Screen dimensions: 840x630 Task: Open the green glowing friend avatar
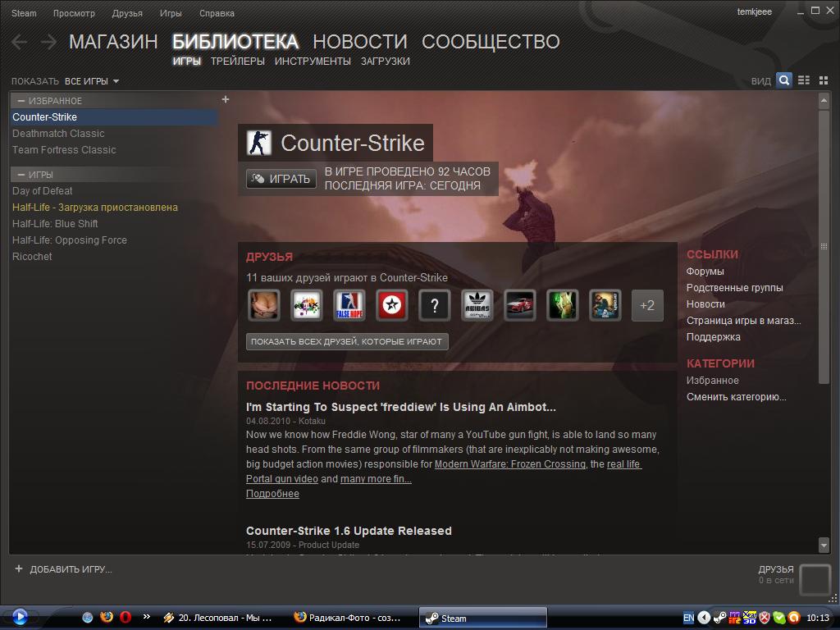563,305
